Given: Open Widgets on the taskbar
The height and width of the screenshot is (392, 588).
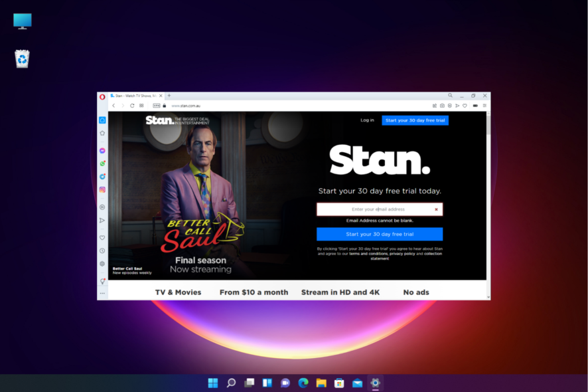Looking at the screenshot, I should [x=267, y=383].
